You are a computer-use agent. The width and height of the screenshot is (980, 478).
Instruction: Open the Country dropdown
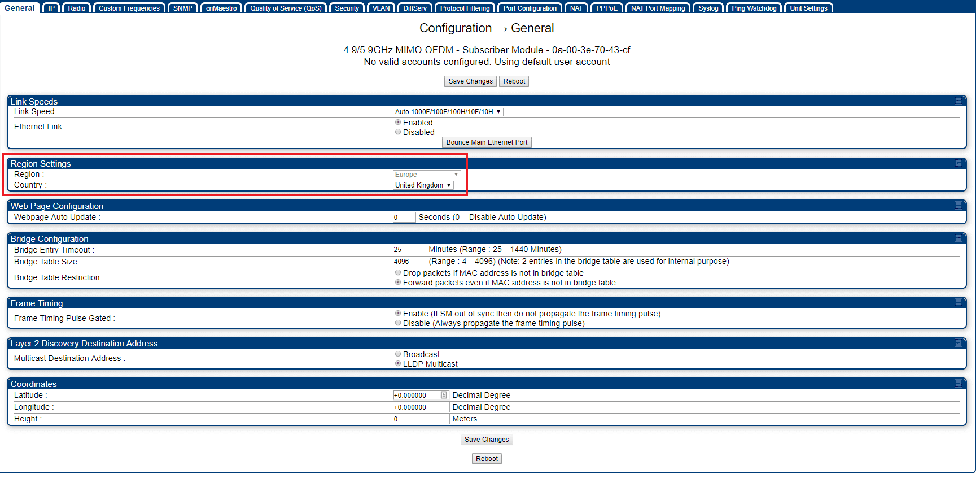(x=423, y=185)
